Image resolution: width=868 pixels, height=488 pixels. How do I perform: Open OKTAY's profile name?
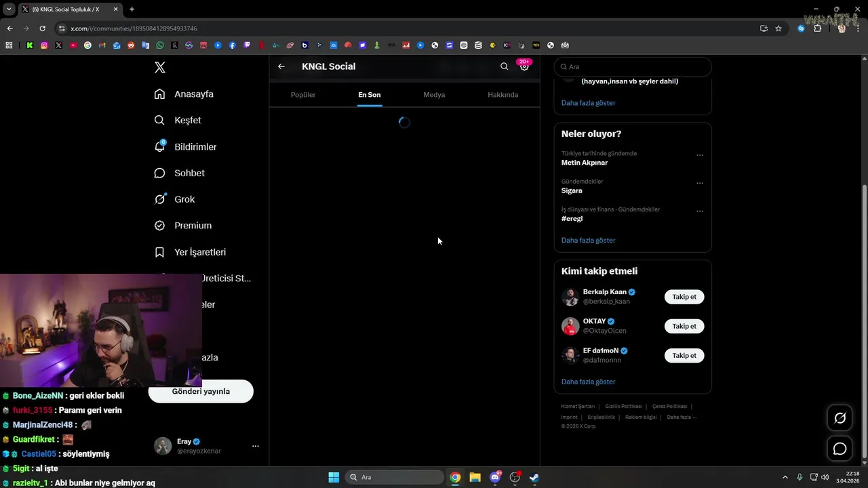(594, 321)
